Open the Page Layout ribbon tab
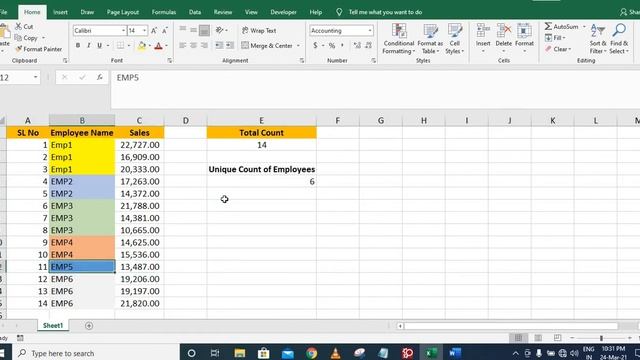Viewport: 640px width, 360px height. 123,12
